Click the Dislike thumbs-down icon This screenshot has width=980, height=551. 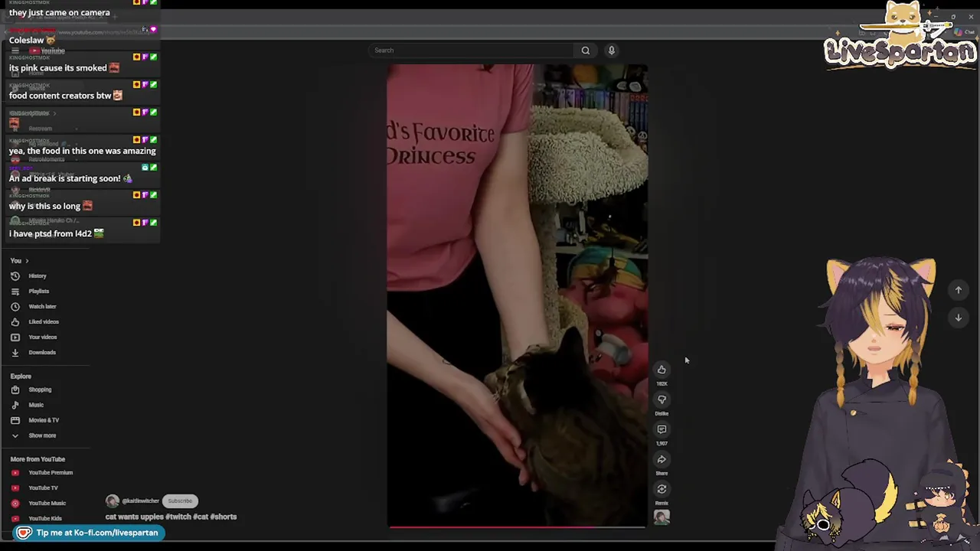tap(661, 399)
